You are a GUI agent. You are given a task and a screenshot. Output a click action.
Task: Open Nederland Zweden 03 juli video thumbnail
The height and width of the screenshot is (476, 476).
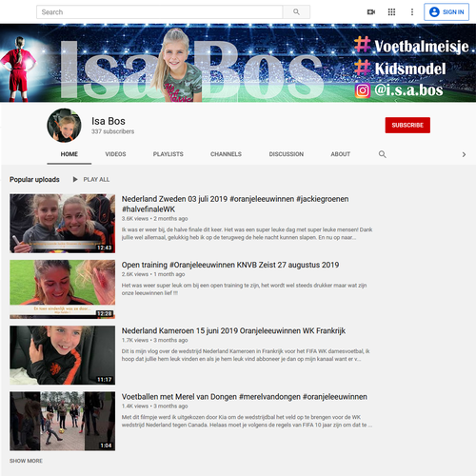[x=63, y=224]
